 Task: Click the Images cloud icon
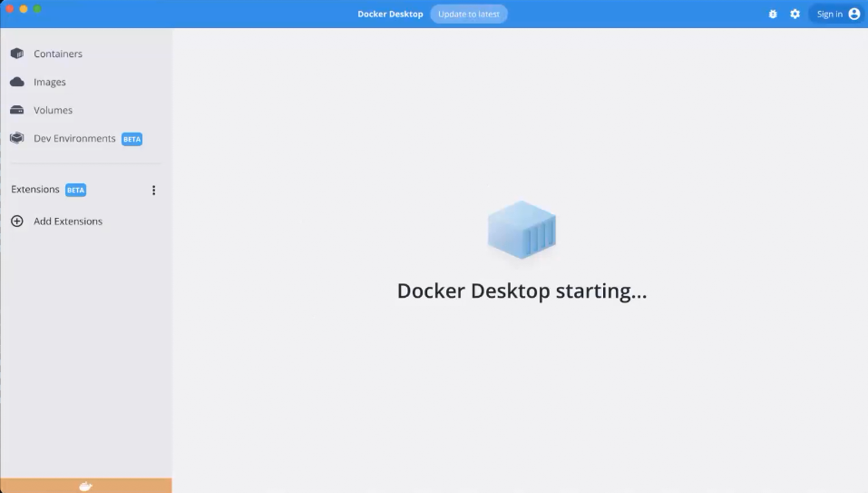click(16, 82)
